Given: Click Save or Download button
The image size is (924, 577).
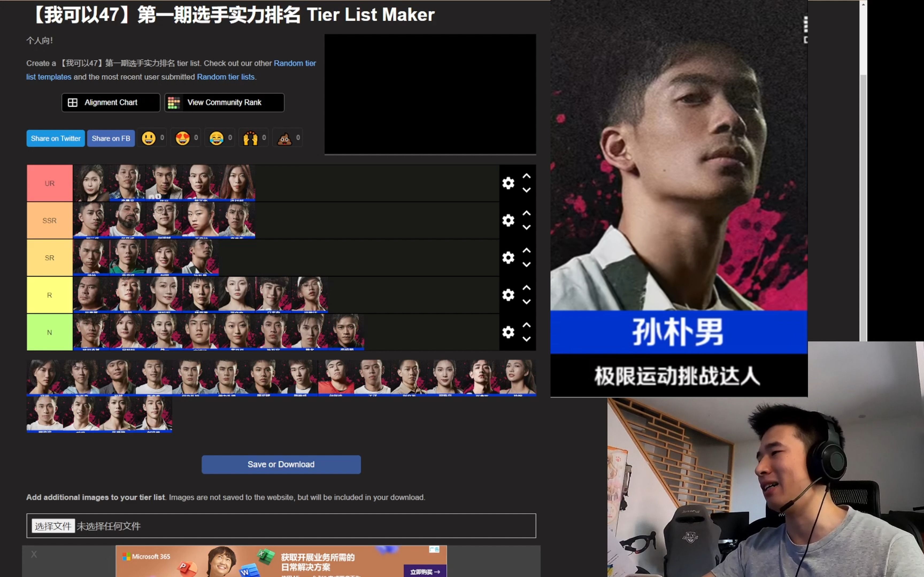Looking at the screenshot, I should point(281,464).
